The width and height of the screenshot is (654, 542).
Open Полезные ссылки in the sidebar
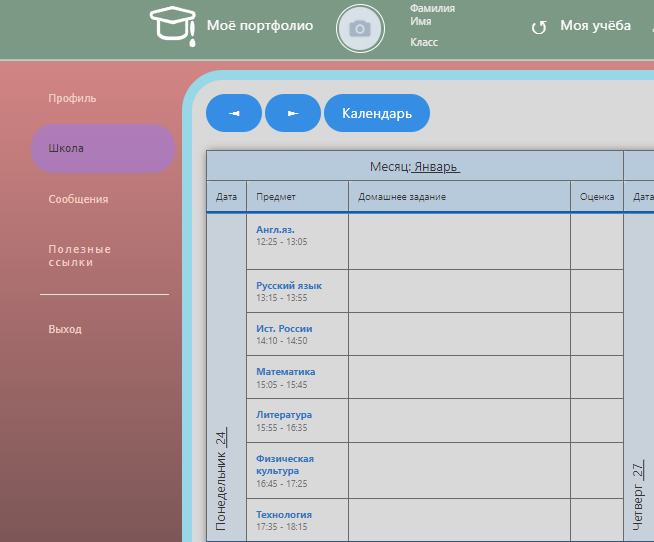(x=80, y=255)
